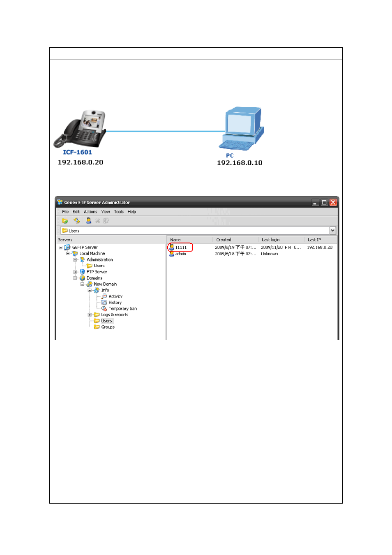
Task: Click the delete X toolbar icon
Action: [x=98, y=221]
